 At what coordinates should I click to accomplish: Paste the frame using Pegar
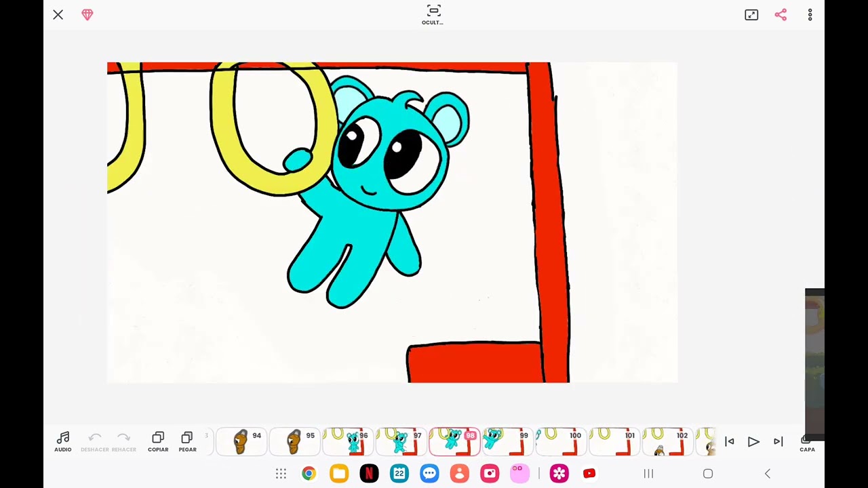(187, 442)
